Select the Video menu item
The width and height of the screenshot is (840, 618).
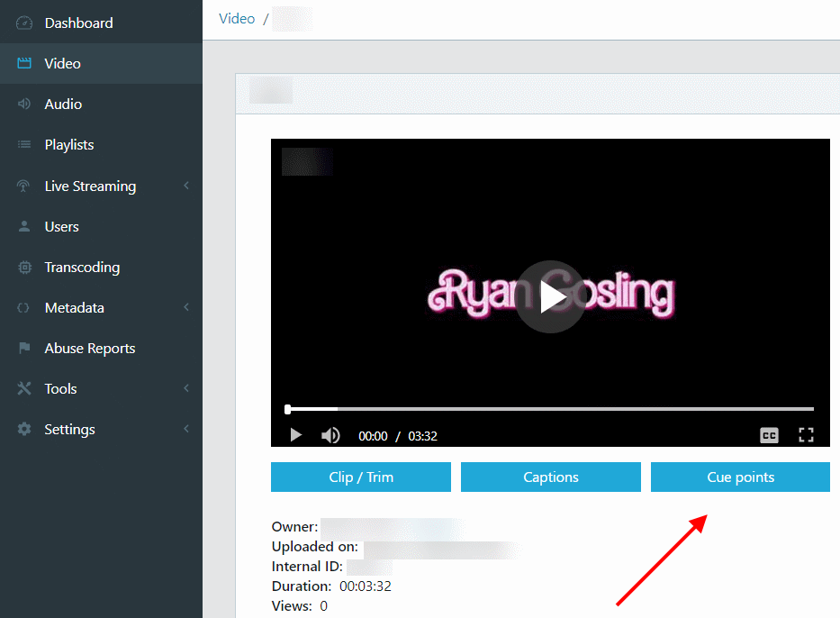pos(101,63)
